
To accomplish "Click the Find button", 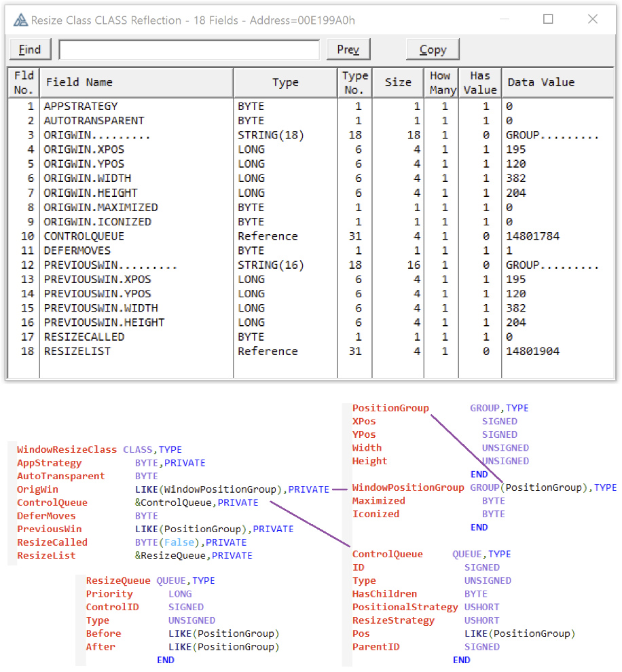I will [30, 50].
